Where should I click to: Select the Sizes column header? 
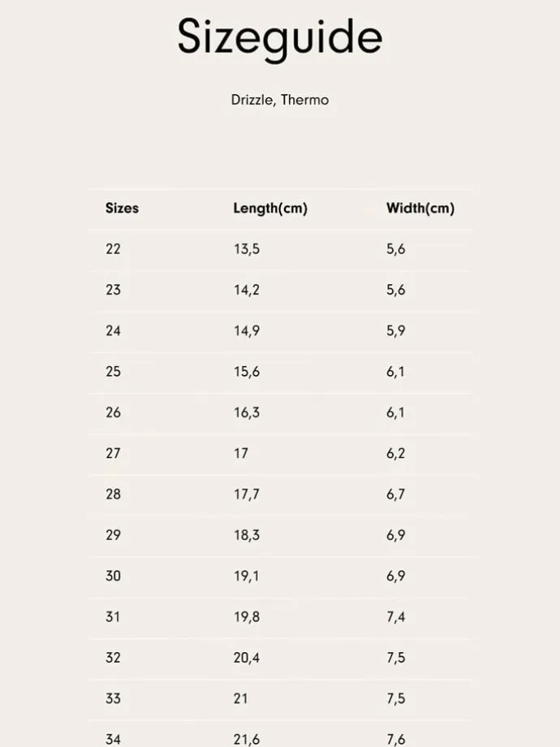tap(122, 209)
